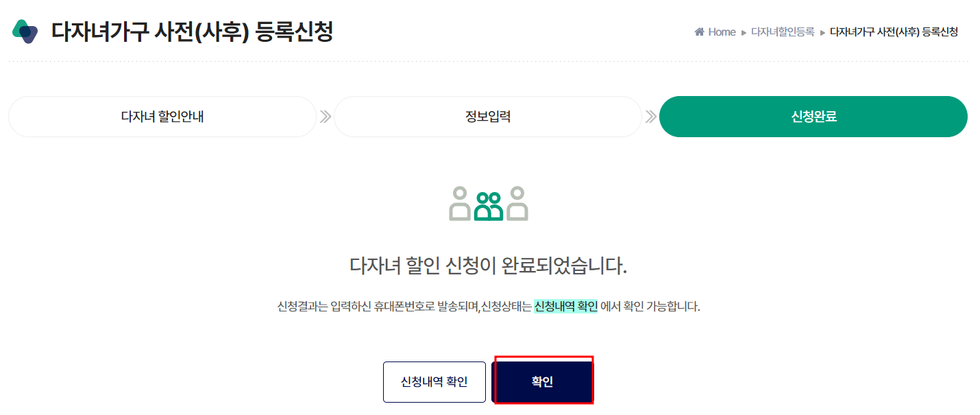The image size is (980, 415).
Task: Click the 다자녀할인등록 breadcrumb link
Action: coord(783,32)
